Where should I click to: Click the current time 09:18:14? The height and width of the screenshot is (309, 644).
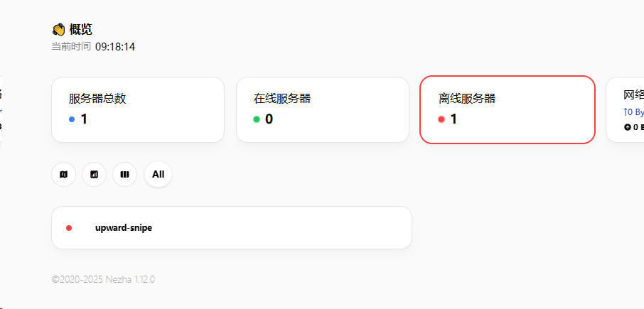click(x=115, y=47)
